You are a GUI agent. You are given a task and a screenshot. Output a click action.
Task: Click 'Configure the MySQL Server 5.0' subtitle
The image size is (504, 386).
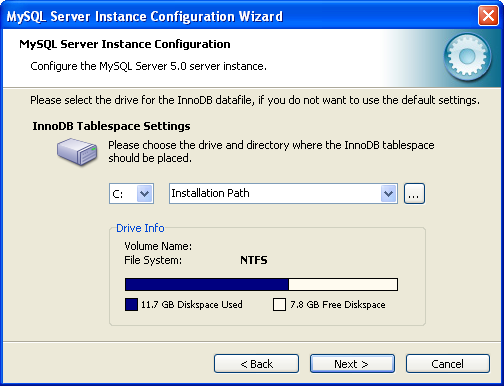148,66
